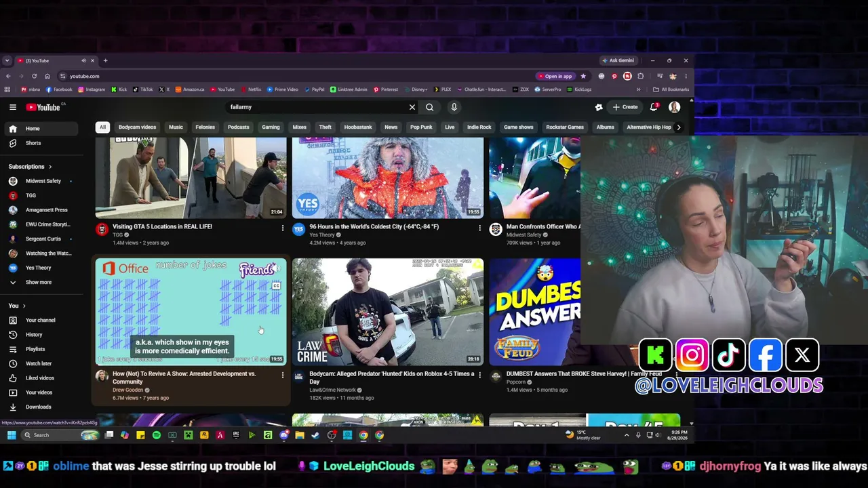Open the account avatar menu
The width and height of the screenshot is (868, 488).
click(674, 107)
